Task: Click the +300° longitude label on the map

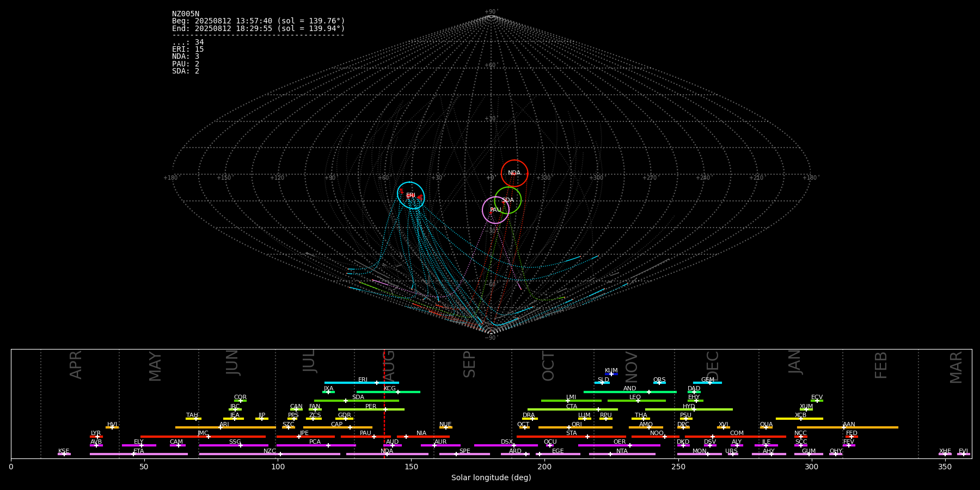Action: tap(596, 178)
